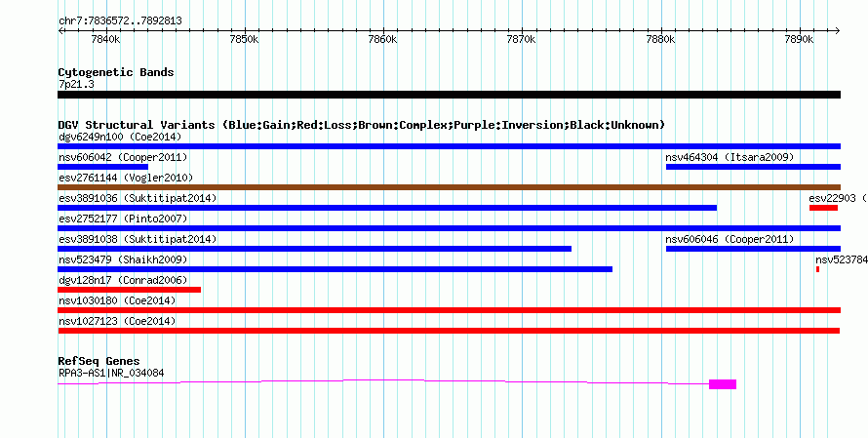
Task: Select variant label esv2752177 (Pinto2007)
Action: point(123,219)
